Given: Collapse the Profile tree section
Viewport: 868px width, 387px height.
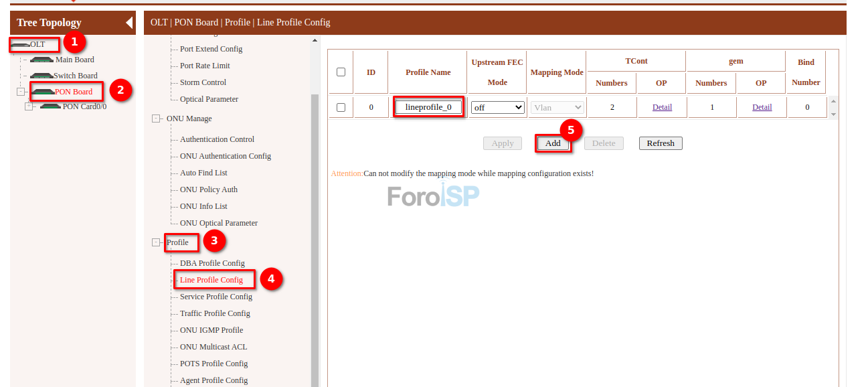Looking at the screenshot, I should click(x=156, y=242).
